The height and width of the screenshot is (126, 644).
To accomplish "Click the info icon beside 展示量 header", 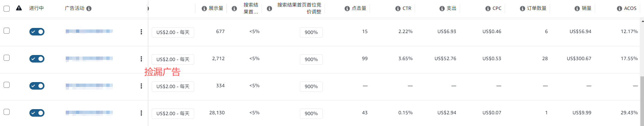I will coord(204,9).
